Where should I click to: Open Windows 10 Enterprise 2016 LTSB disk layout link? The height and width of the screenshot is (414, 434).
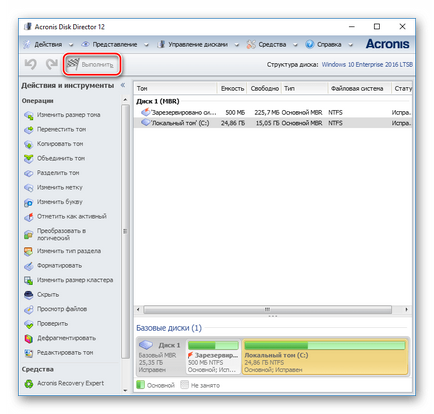[367, 64]
